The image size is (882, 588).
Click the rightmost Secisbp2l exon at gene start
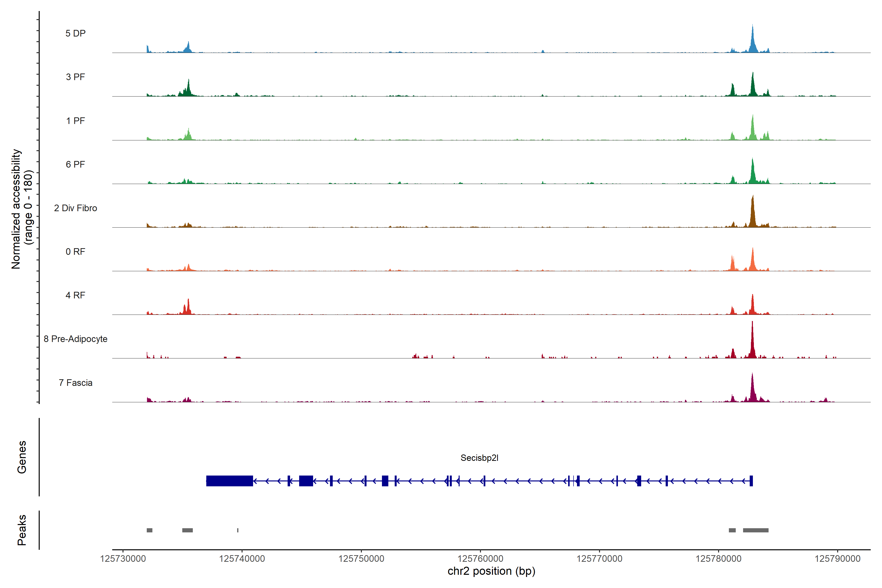(x=751, y=481)
